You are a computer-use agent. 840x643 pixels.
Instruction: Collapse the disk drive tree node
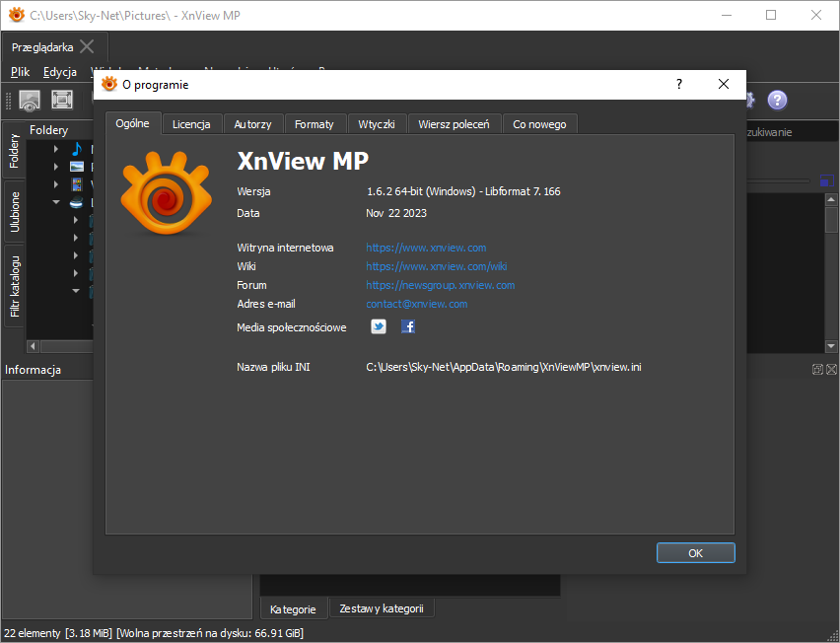pos(56,202)
